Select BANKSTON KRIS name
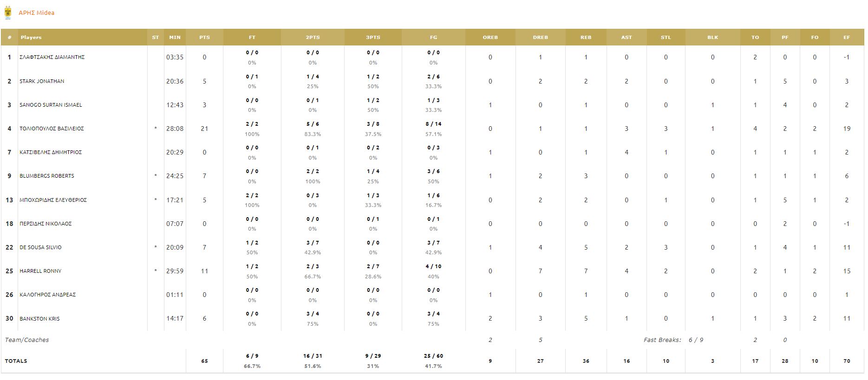868x380 pixels. (39, 319)
